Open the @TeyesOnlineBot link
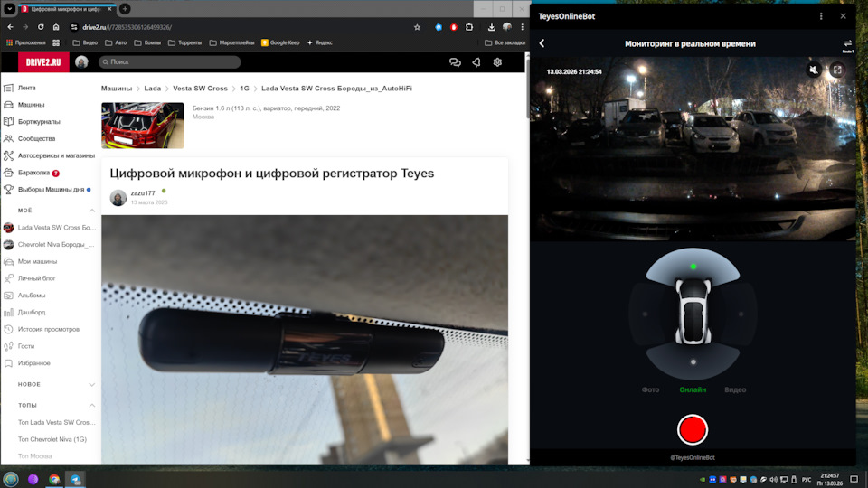 coord(693,457)
